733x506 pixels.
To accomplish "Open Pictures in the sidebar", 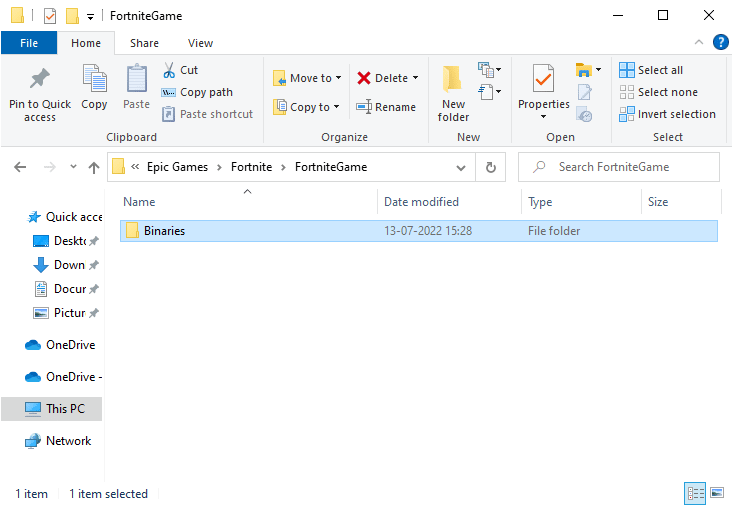I will coord(65,313).
